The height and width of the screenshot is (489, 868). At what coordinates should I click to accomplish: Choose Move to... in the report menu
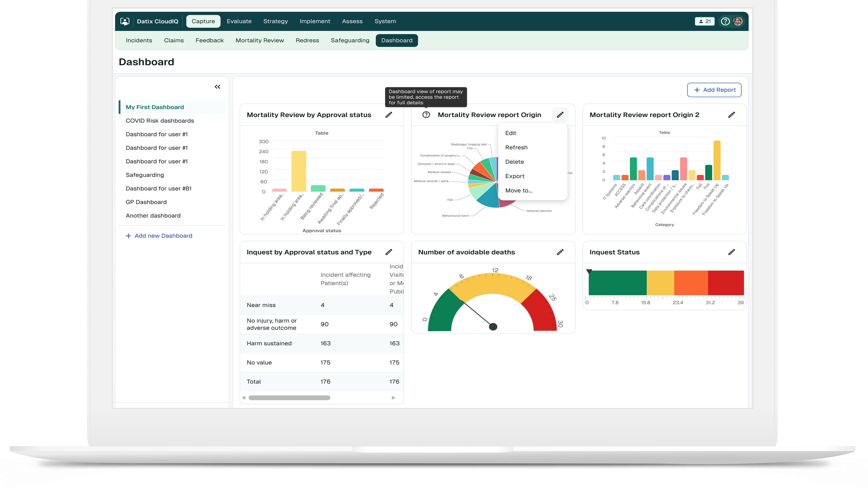pyautogui.click(x=519, y=190)
